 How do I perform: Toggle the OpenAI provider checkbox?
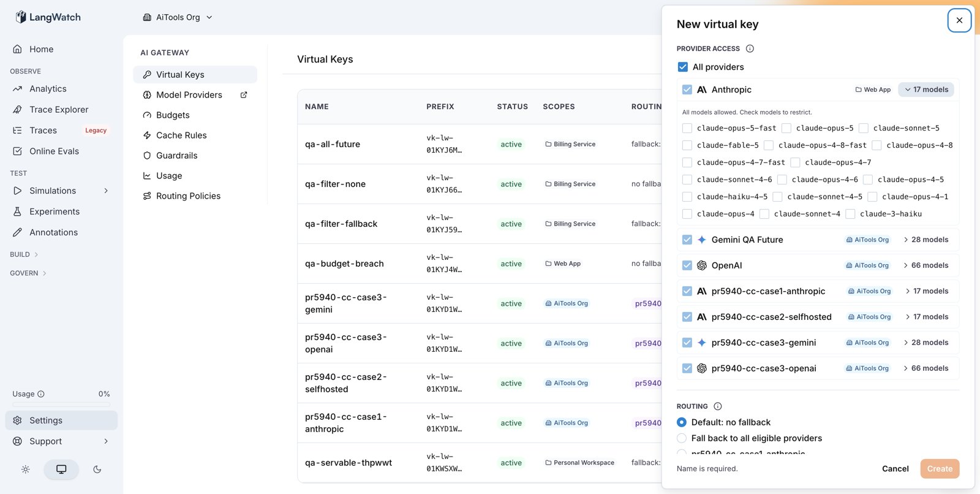687,265
